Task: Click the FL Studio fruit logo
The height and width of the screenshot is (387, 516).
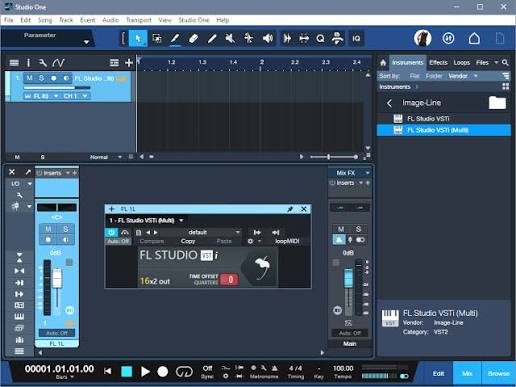Action: [262, 267]
